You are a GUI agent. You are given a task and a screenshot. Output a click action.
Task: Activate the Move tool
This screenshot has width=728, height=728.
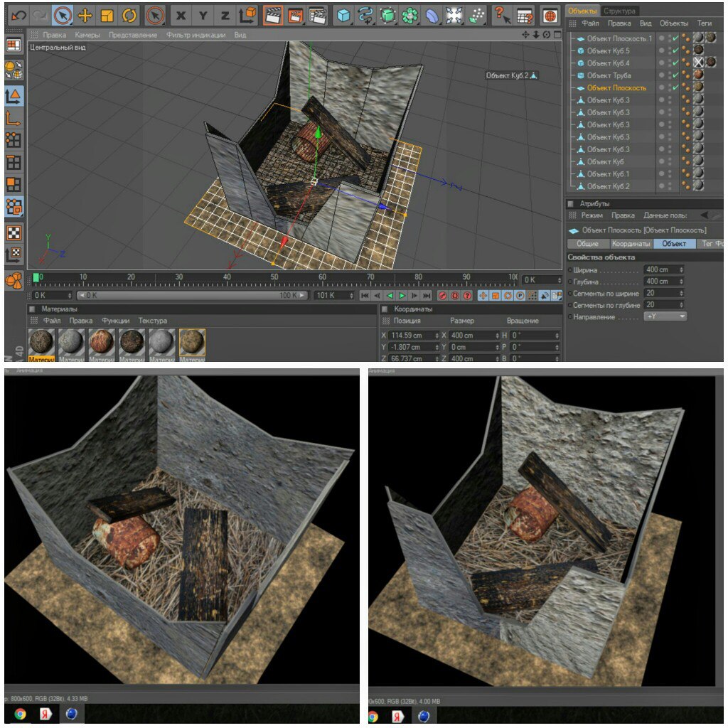point(85,16)
